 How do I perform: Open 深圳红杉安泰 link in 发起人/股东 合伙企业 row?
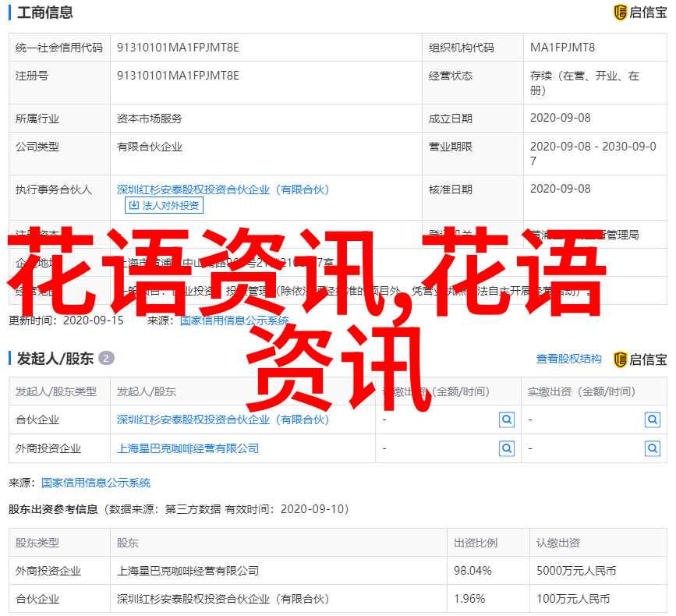(x=223, y=420)
